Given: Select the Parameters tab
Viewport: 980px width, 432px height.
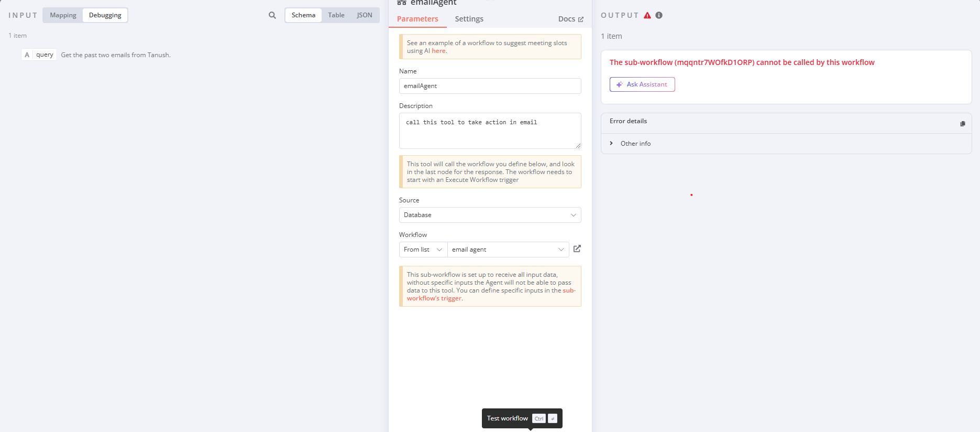Looking at the screenshot, I should tap(417, 18).
